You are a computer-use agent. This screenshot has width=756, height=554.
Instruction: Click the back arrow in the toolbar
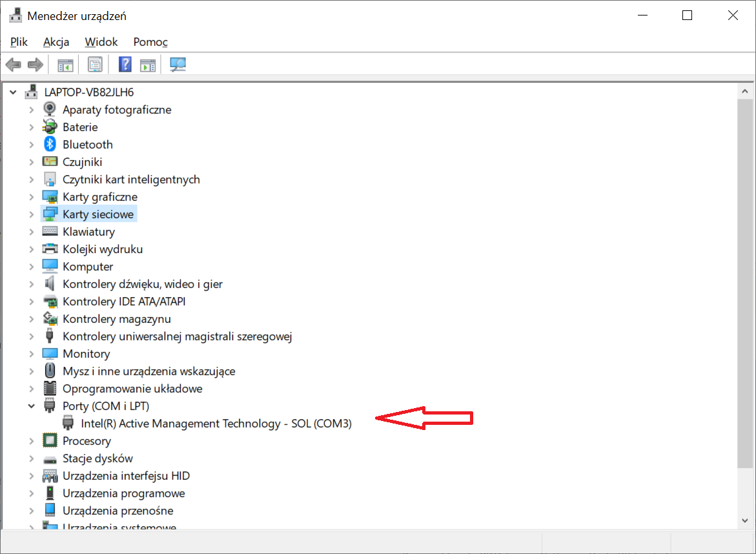coord(14,65)
